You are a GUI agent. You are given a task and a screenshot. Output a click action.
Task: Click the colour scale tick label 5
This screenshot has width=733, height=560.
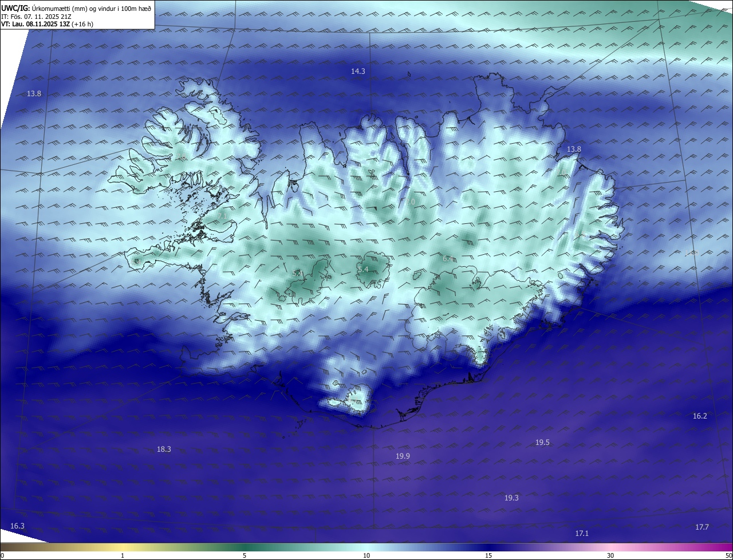coord(245,555)
